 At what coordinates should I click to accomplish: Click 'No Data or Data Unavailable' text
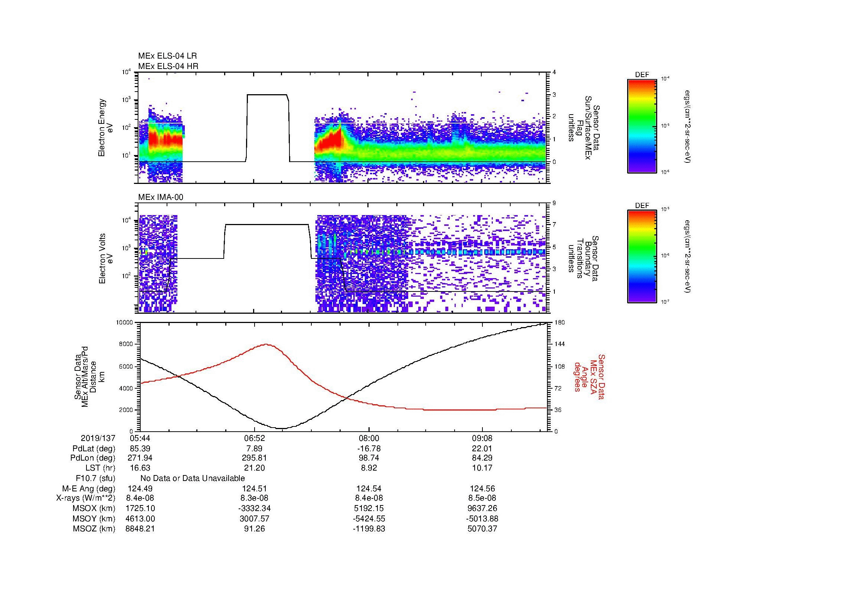(x=193, y=478)
